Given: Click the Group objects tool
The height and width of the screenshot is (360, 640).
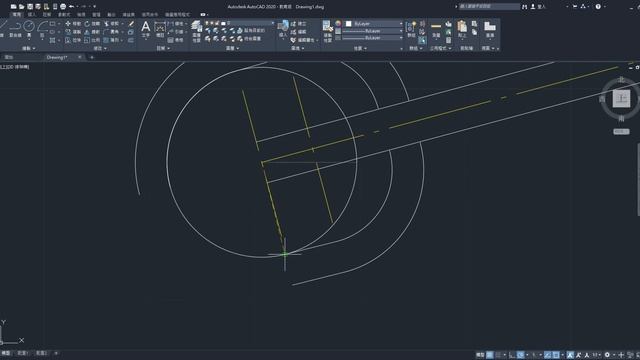Looking at the screenshot, I should (x=411, y=29).
